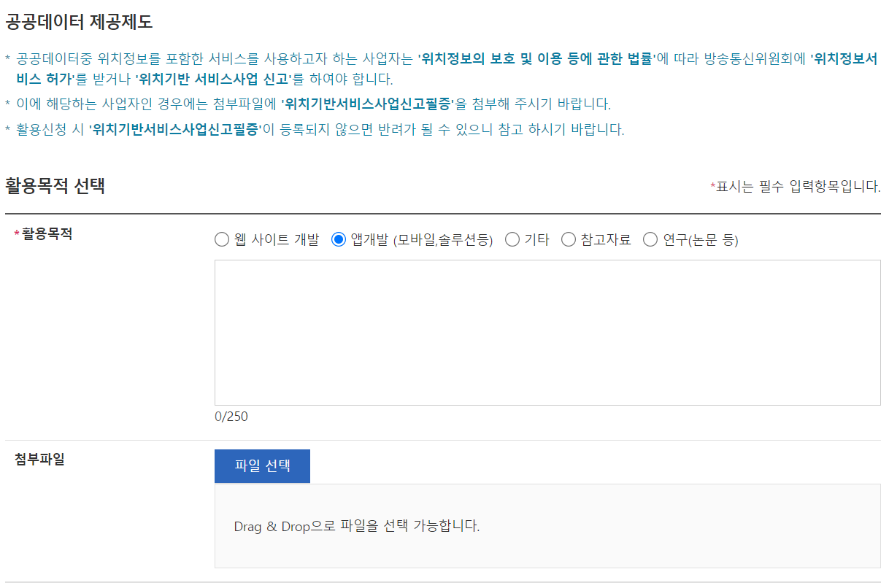Click the gray Drag & Drop file area
Image resolution: width=889 pixels, height=588 pixels.
pyautogui.click(x=547, y=525)
